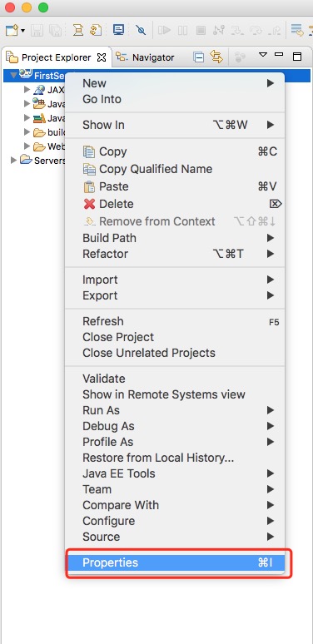Switch to the Navigator tab
The height and width of the screenshot is (644, 313).
click(146, 57)
